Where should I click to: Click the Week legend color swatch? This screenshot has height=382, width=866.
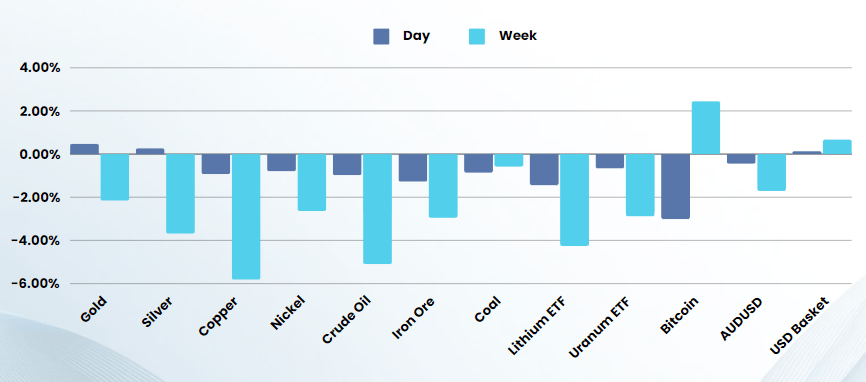coord(477,36)
